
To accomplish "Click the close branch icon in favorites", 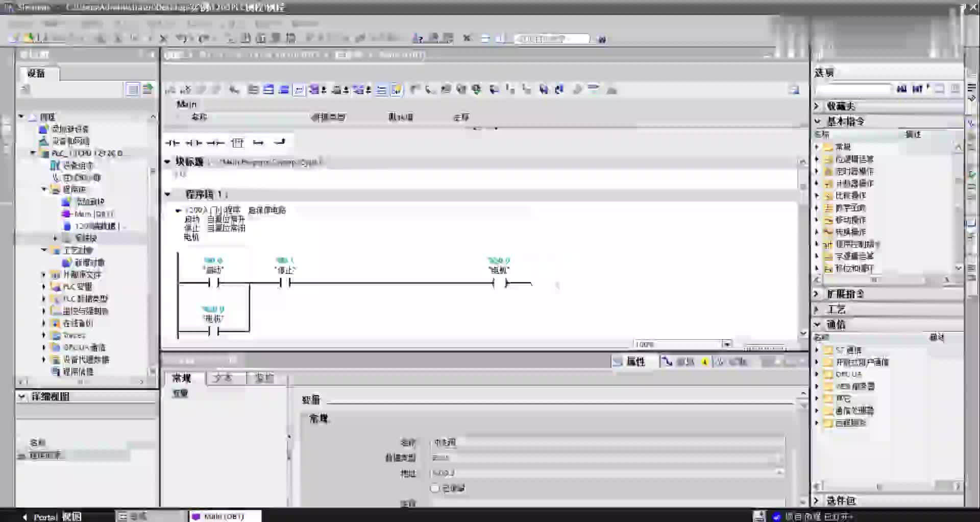I will click(279, 143).
